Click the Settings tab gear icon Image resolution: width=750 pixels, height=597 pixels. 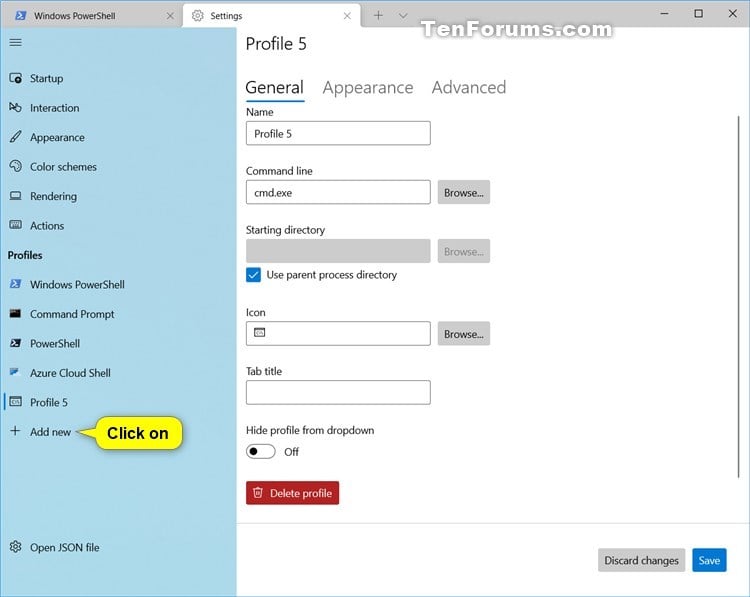[197, 16]
